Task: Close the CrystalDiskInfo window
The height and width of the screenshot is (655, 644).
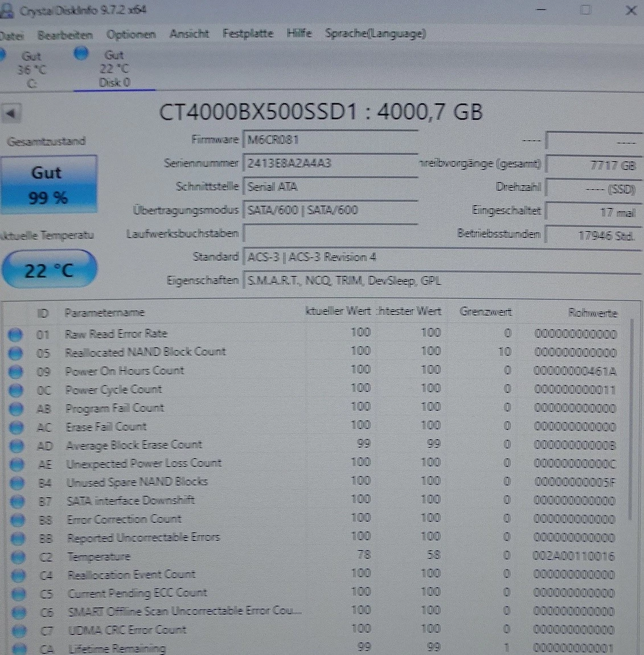Action: click(631, 10)
